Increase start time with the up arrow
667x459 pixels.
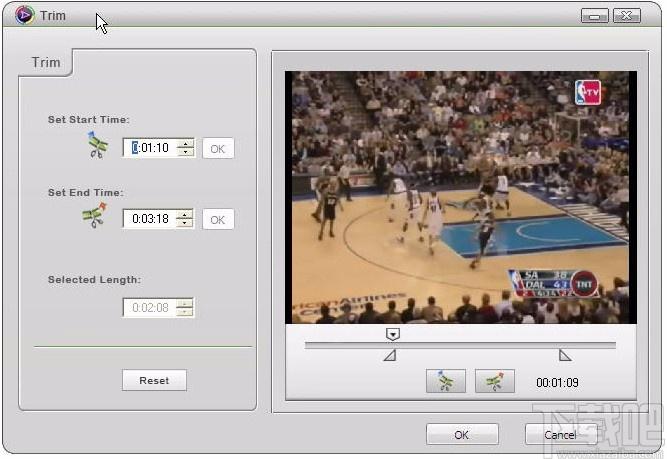coord(185,143)
